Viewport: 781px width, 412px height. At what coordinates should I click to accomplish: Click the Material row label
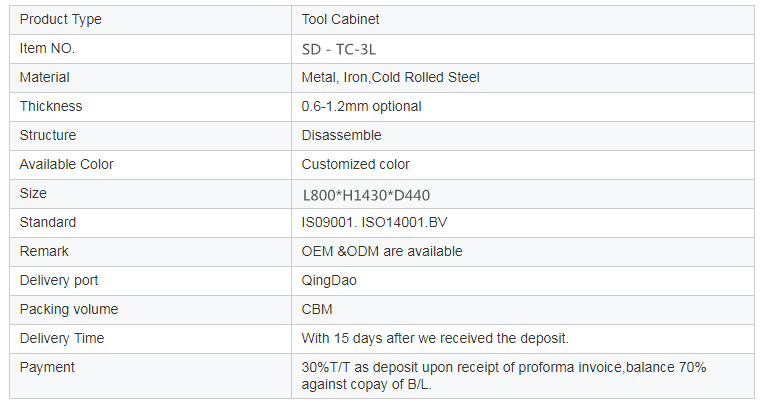(44, 77)
